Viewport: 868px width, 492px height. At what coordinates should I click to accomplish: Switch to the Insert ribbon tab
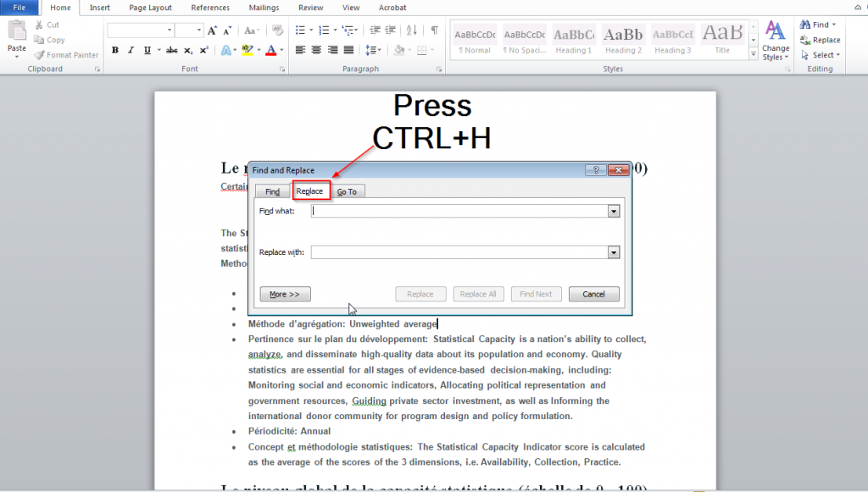coord(100,8)
